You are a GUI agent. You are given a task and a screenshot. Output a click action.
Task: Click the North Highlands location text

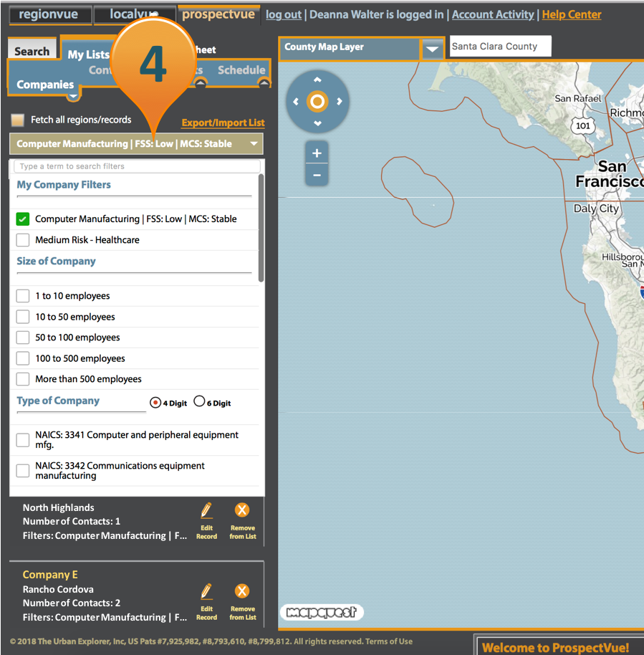coord(59,507)
